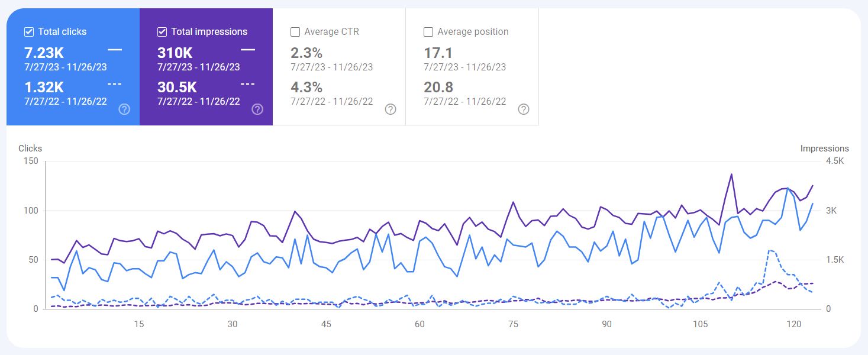868x355 pixels.
Task: Uncheck the Total clicks checkbox
Action: [29, 32]
